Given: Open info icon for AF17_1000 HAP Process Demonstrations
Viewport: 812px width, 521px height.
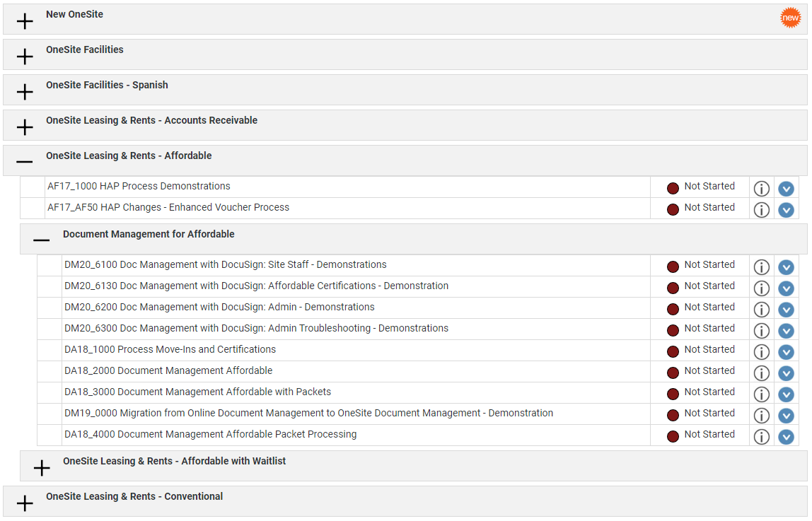Looking at the screenshot, I should 761,188.
